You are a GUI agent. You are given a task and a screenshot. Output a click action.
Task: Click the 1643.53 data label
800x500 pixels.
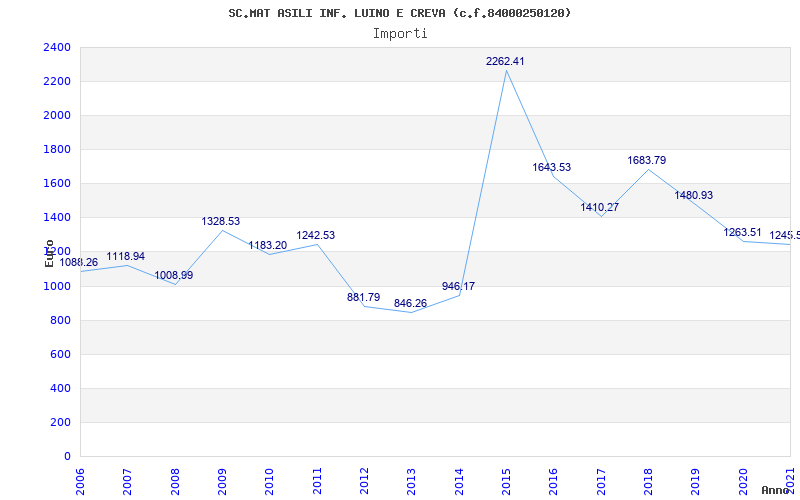[552, 167]
